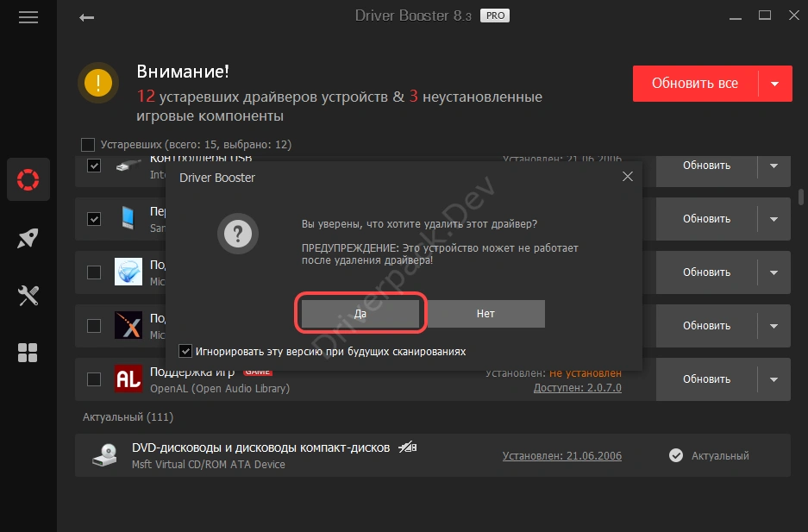
Task: Click the Актуальный checkmark icon
Action: 676,455
